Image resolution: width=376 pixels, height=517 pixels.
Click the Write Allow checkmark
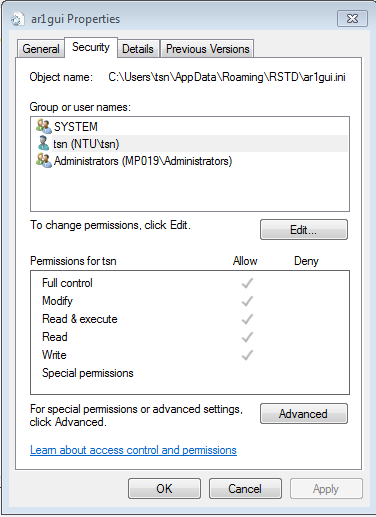coord(247,355)
